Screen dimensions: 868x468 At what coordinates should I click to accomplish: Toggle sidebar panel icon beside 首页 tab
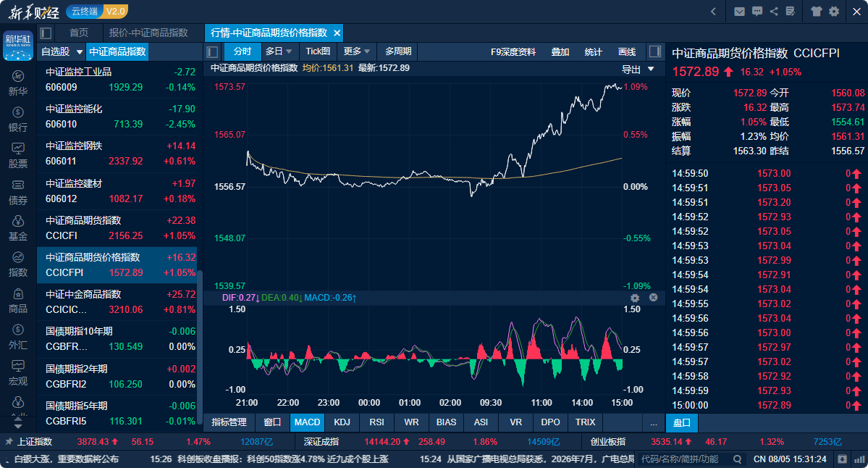(x=46, y=33)
